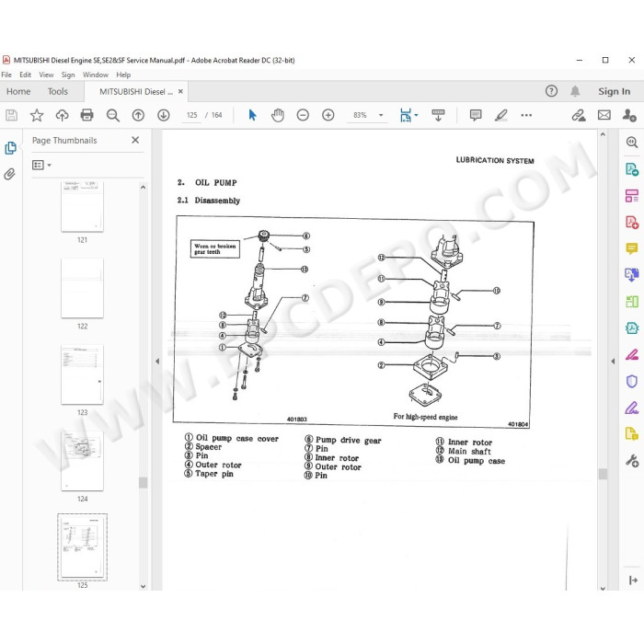Select page 122 thumbnail

point(82,288)
